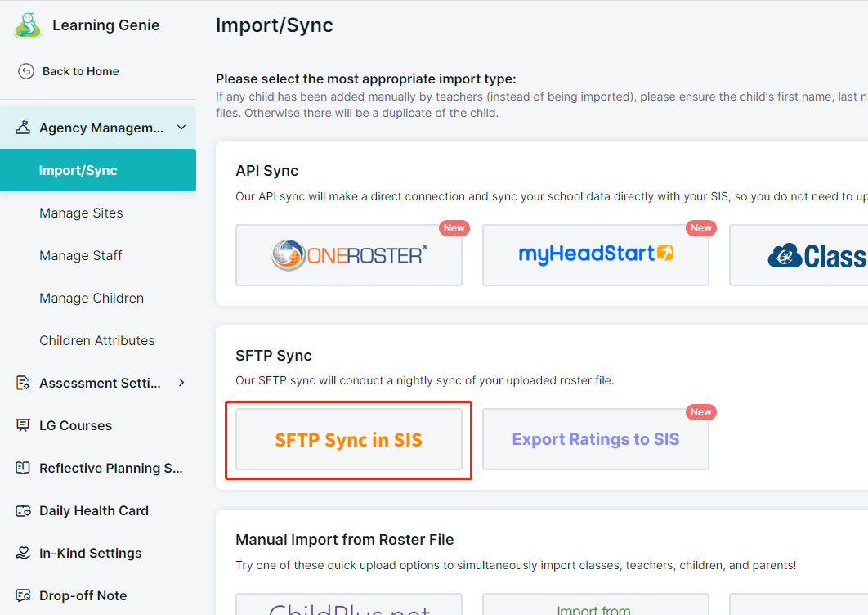The image size is (868, 615).
Task: Click the New badge on OneRoster
Action: point(454,228)
